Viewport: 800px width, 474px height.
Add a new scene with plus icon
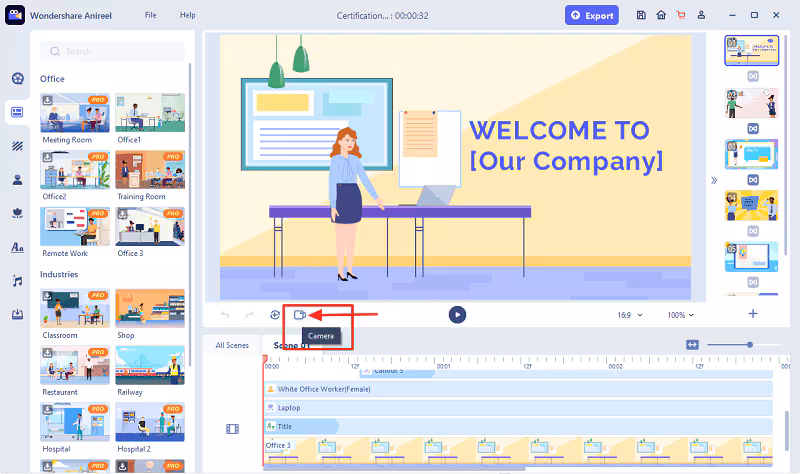point(753,314)
